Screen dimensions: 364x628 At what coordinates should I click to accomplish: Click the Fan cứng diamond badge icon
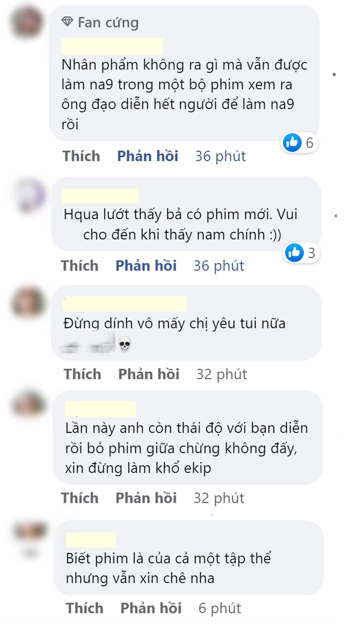pyautogui.click(x=67, y=22)
